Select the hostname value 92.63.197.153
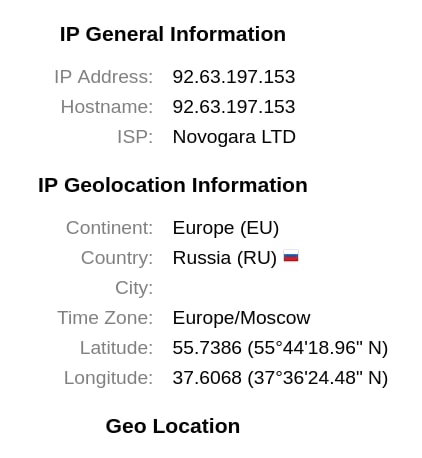The image size is (422, 458). 234,107
